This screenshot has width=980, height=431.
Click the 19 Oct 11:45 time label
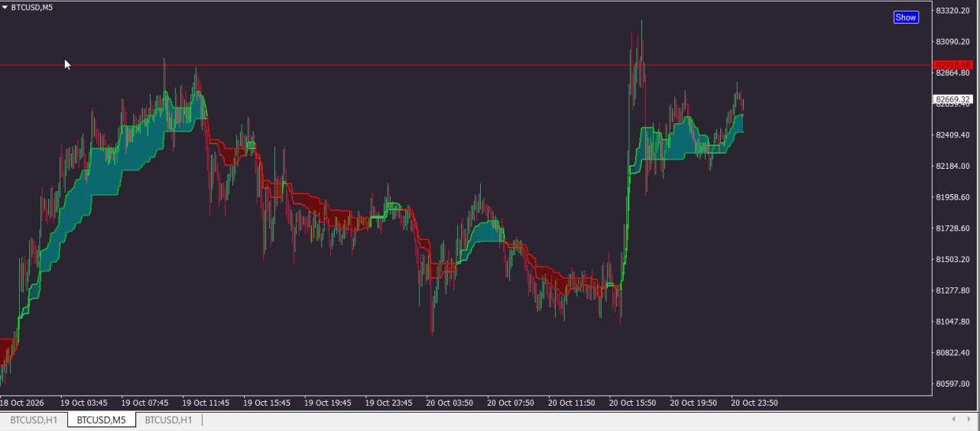point(206,403)
